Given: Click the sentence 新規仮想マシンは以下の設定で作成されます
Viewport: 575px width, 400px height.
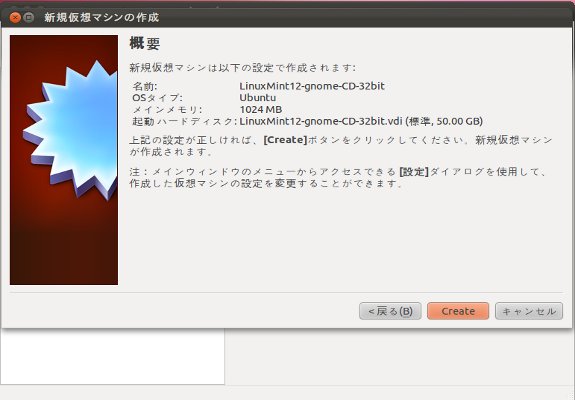Looking at the screenshot, I should click(242, 68).
